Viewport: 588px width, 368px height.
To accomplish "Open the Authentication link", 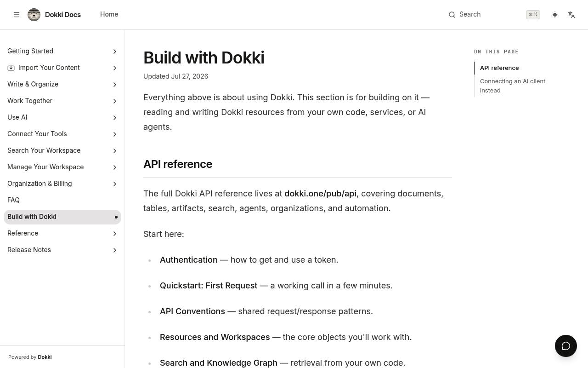I will 188,260.
